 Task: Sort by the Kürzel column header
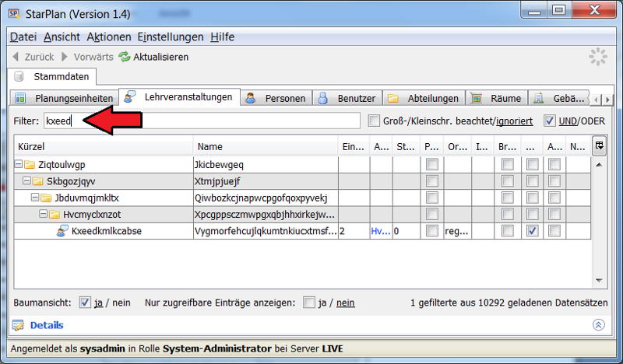(104, 146)
